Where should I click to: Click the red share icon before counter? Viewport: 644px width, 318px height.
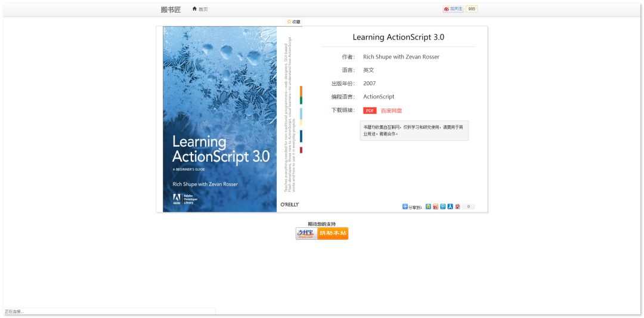click(x=457, y=207)
